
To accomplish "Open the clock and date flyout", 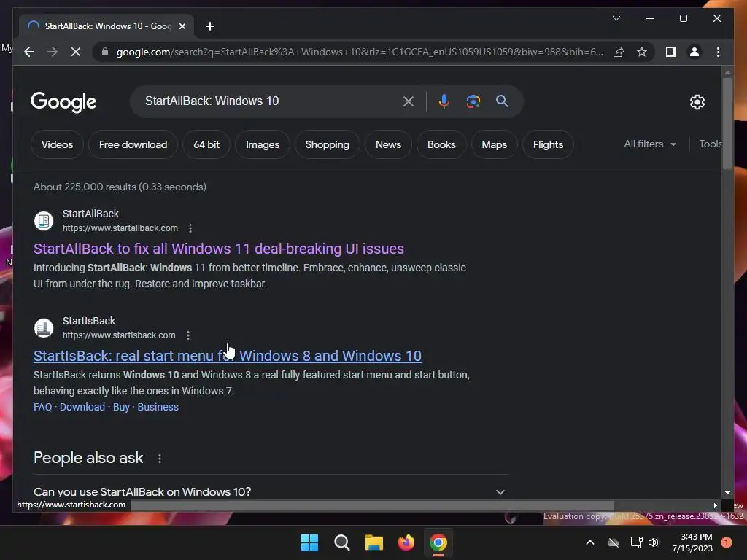I will coord(692,542).
